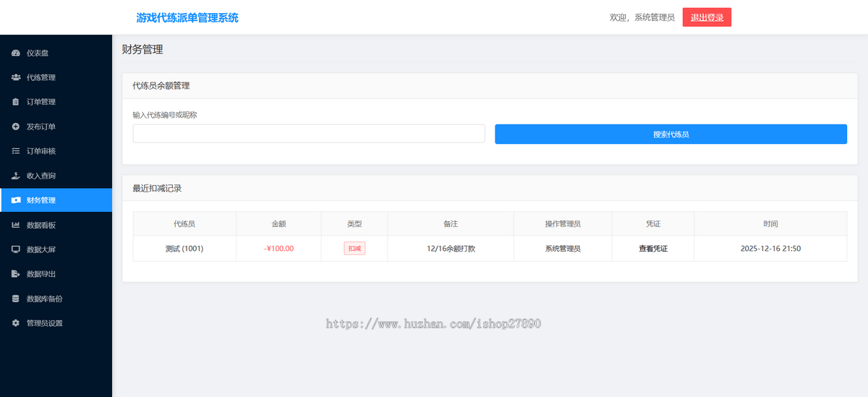Screen dimensions: 868x397
Task: Click the -¥100.00 amount
Action: pos(278,248)
